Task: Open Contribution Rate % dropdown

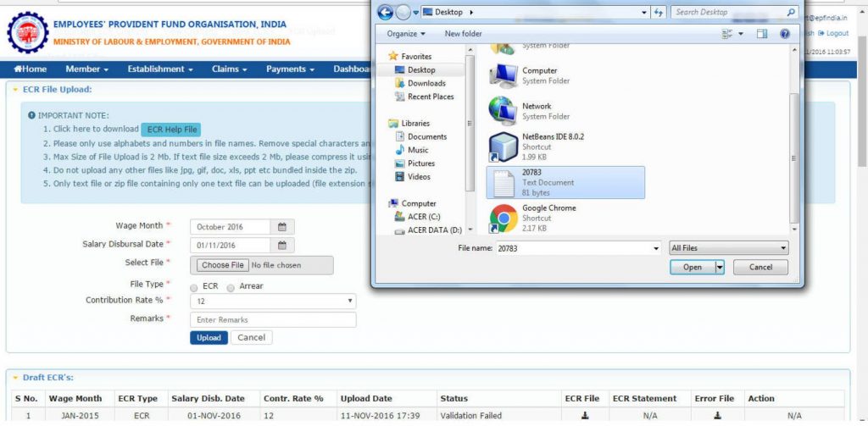Action: [x=273, y=302]
